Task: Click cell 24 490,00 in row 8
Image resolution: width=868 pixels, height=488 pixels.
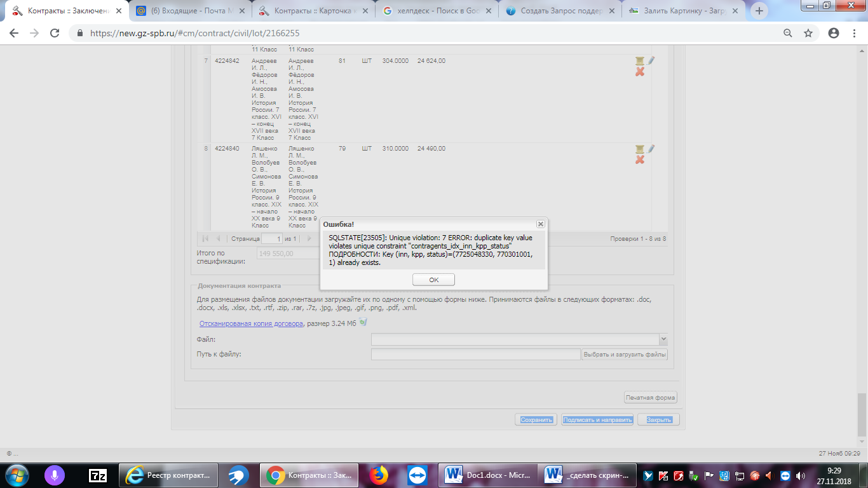Action: point(431,149)
